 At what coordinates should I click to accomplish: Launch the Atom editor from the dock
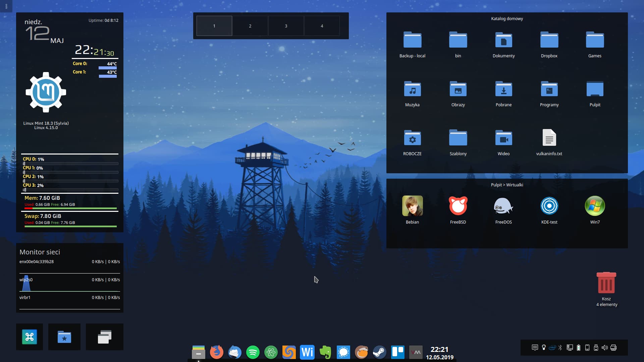(271, 352)
